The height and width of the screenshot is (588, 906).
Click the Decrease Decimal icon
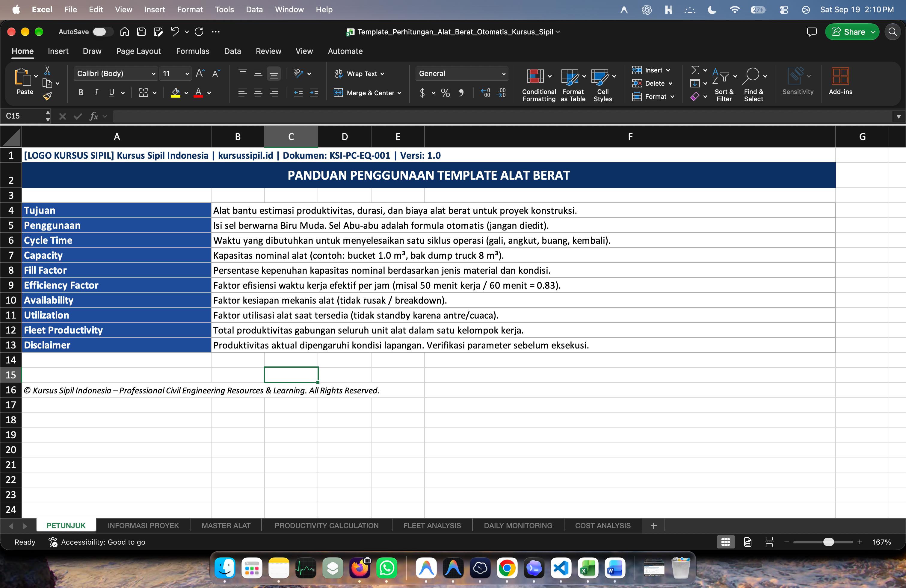pos(501,93)
